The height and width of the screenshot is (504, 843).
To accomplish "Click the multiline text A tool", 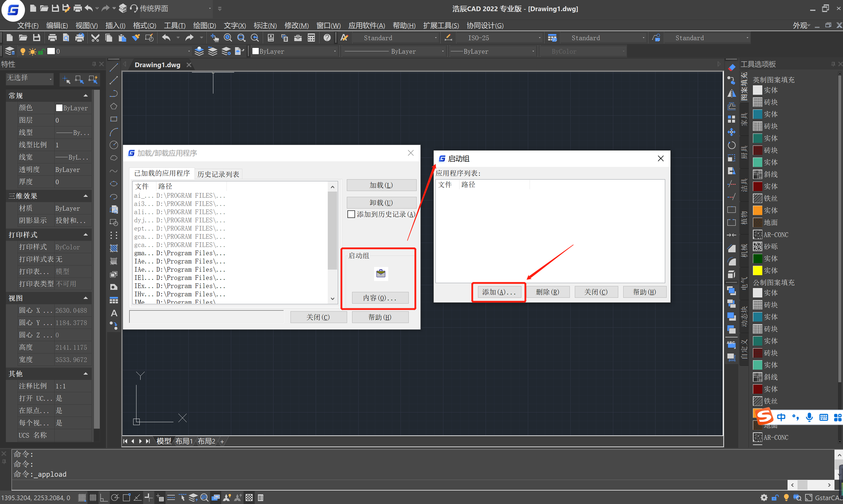I will coord(114,313).
